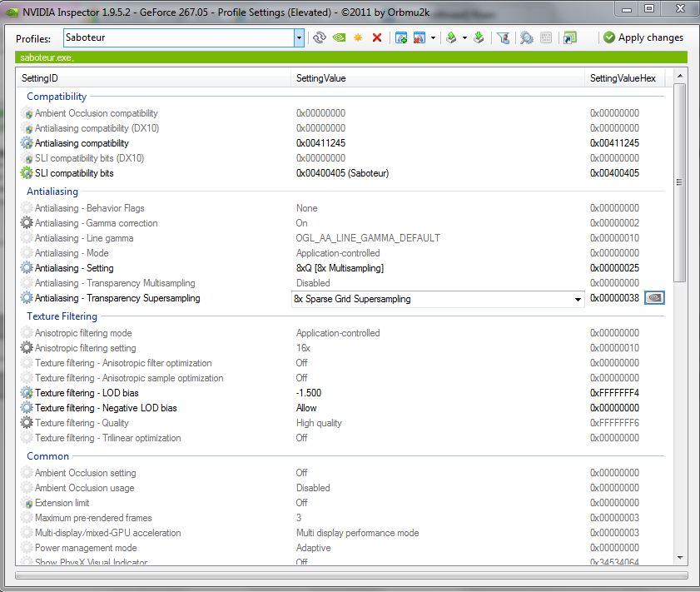The height and width of the screenshot is (592, 700).
Task: Sort by the SettingValue column header
Action: [x=438, y=78]
